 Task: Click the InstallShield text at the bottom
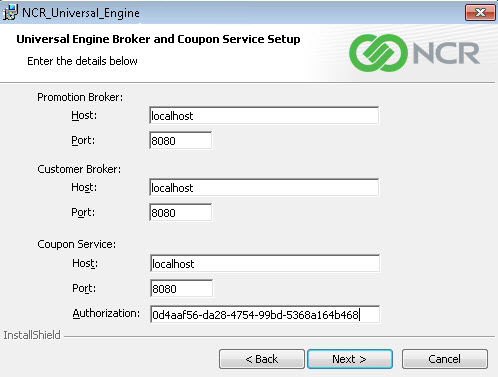32,335
